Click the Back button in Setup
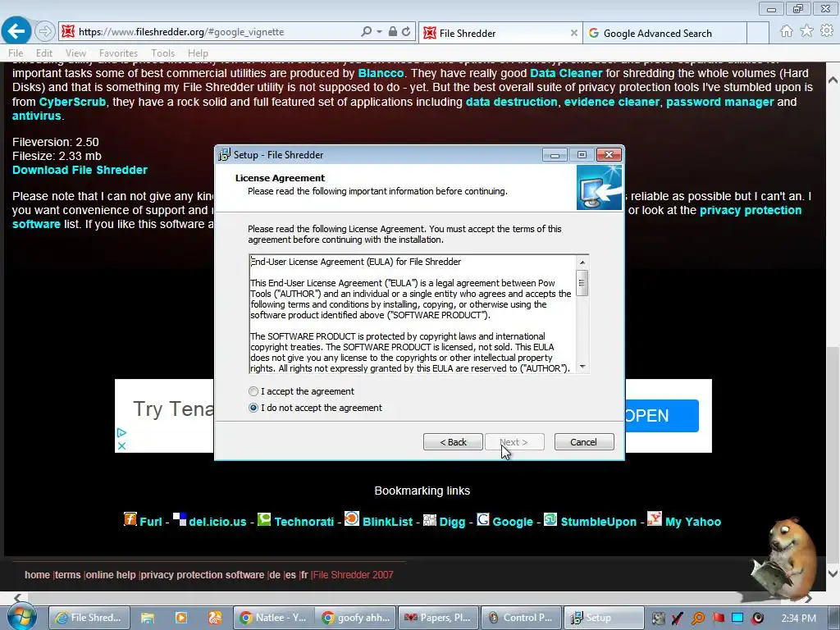This screenshot has height=630, width=840. 453,442
